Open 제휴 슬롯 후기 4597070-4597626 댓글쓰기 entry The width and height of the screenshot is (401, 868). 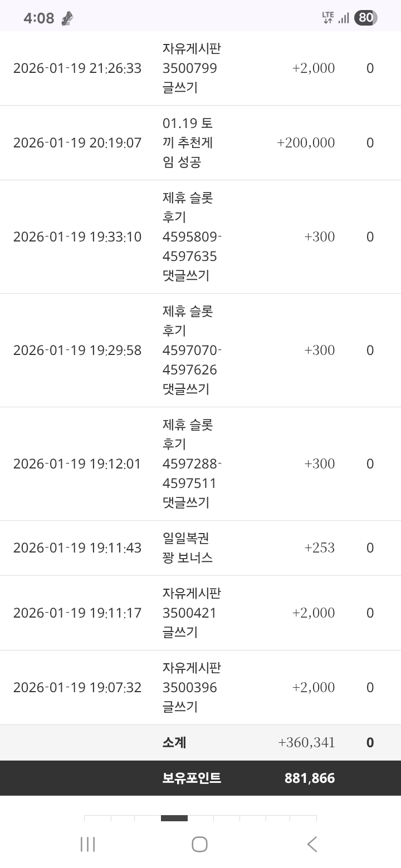(x=192, y=351)
